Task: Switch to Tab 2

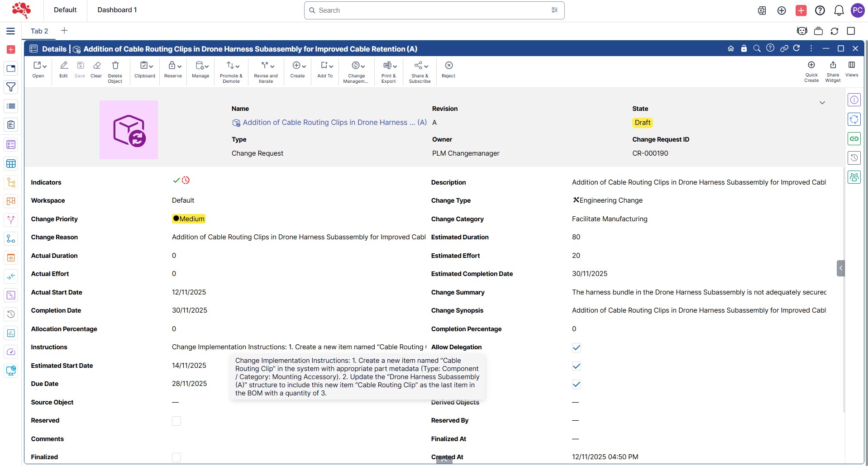Action: (39, 31)
